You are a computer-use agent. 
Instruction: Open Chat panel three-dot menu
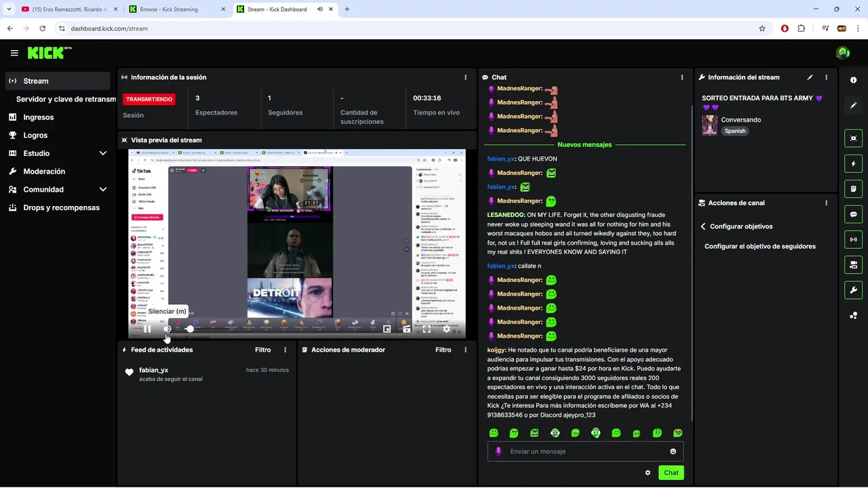point(682,77)
